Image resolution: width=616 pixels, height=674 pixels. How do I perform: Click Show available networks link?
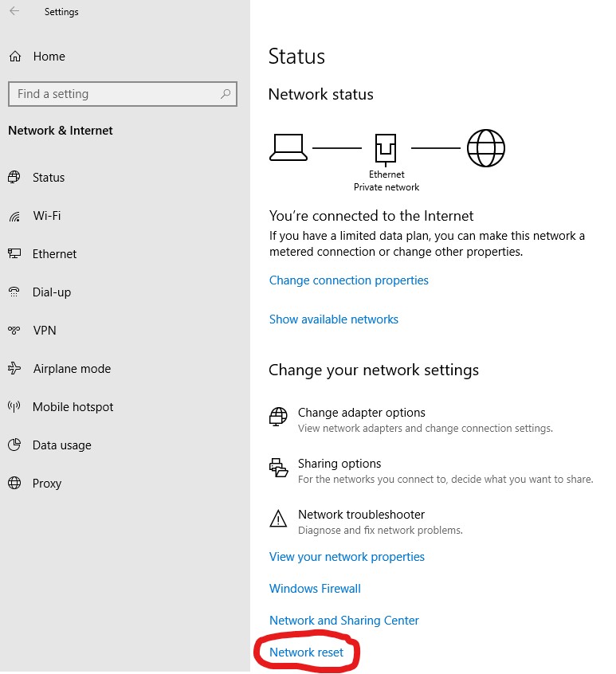coord(334,319)
